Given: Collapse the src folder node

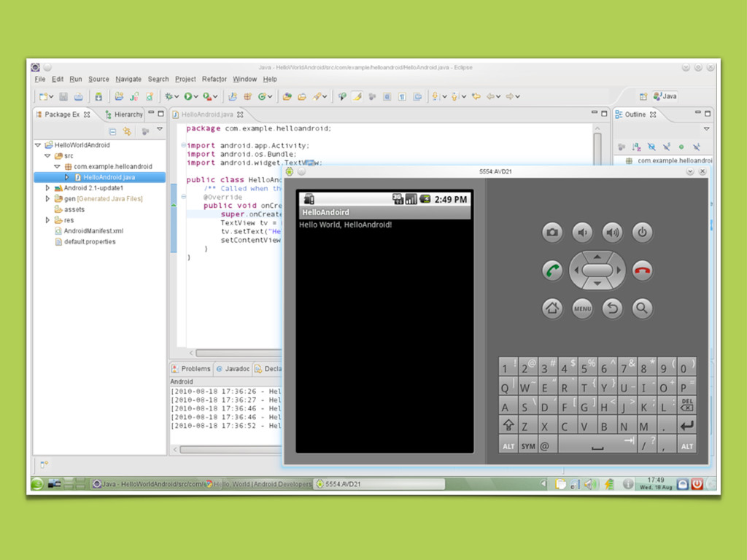Looking at the screenshot, I should click(47, 156).
